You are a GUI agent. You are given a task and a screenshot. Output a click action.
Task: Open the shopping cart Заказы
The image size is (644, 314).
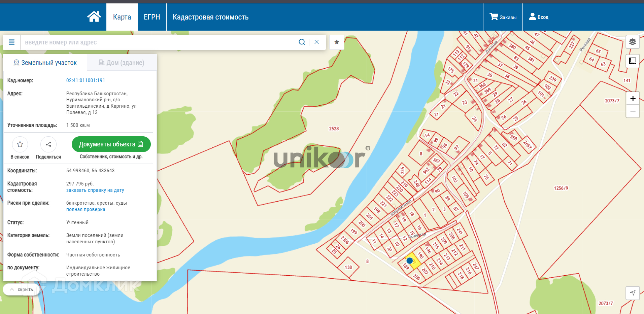click(x=503, y=17)
